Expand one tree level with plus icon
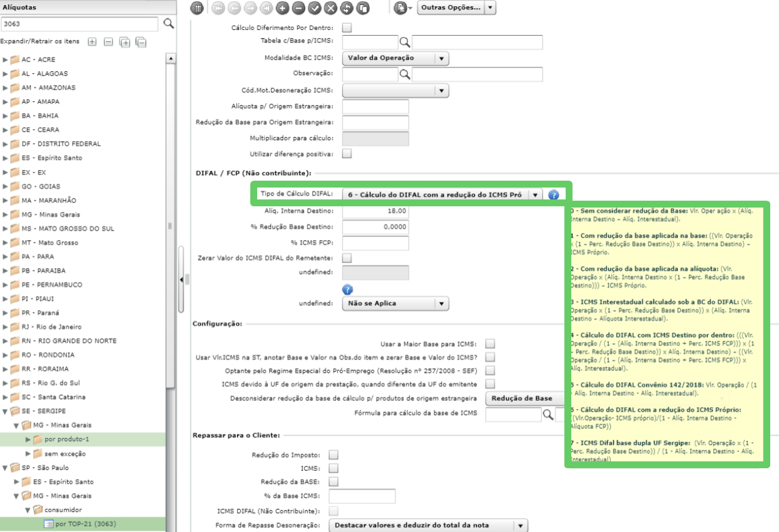 92,42
